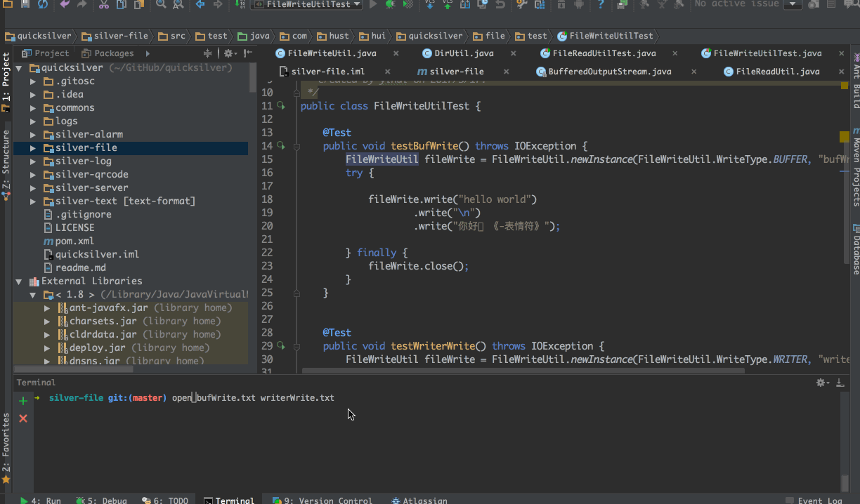The image size is (860, 504).
Task: Click the Back navigation arrow
Action: (x=200, y=4)
